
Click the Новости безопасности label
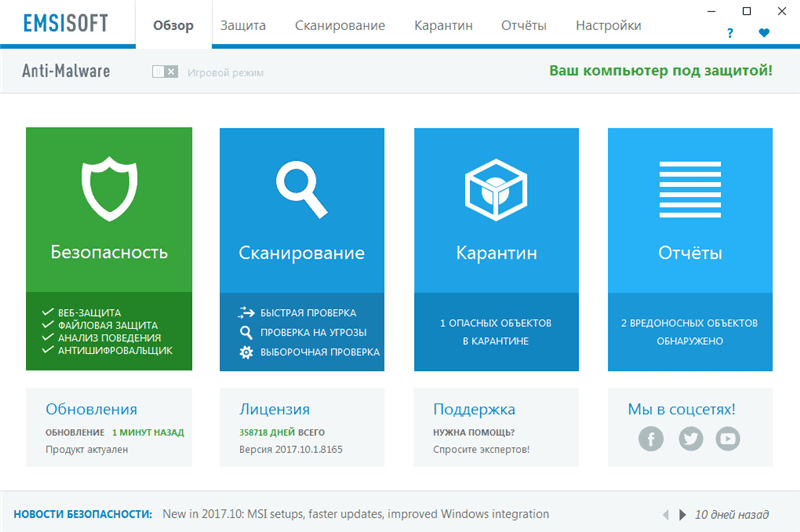tap(83, 514)
